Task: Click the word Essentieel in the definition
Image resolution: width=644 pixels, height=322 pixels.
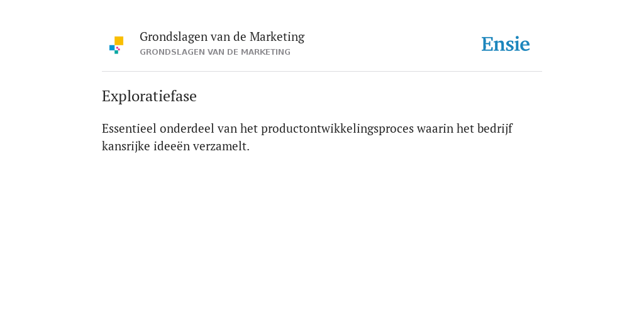Action: pos(129,128)
